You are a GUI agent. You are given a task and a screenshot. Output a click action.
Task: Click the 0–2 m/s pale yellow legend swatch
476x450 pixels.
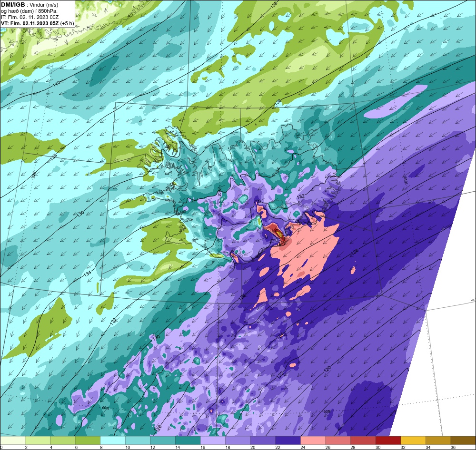[x=12, y=440]
